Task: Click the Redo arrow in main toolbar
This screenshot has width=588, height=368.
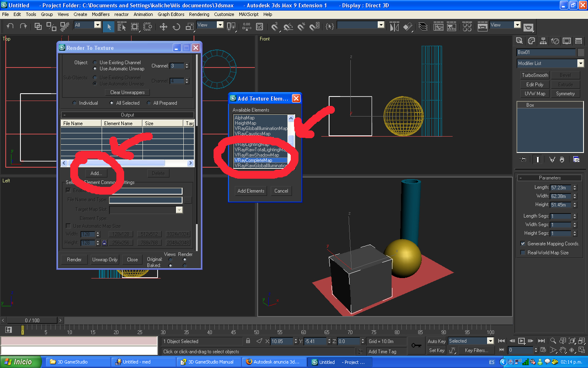Action: (x=23, y=27)
